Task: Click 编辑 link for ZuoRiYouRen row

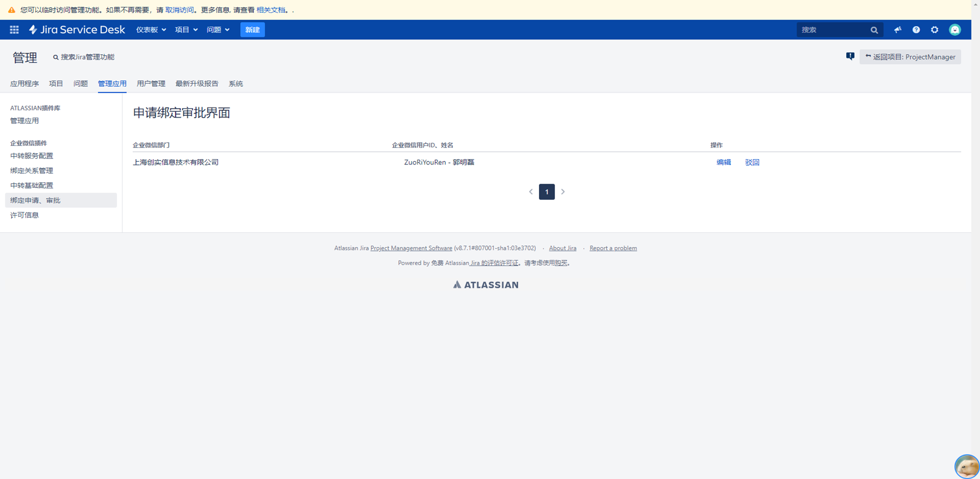Action: point(723,162)
